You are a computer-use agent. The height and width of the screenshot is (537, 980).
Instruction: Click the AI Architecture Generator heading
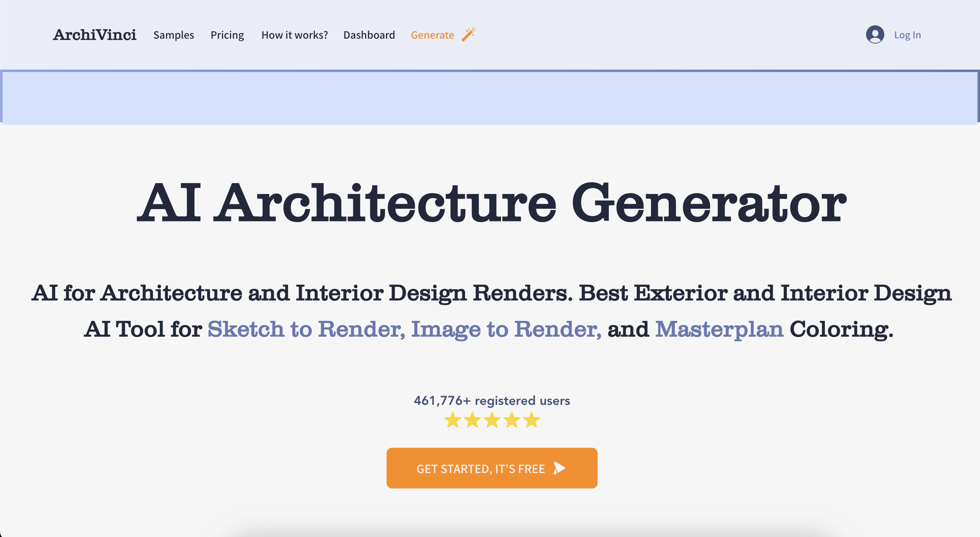tap(491, 202)
